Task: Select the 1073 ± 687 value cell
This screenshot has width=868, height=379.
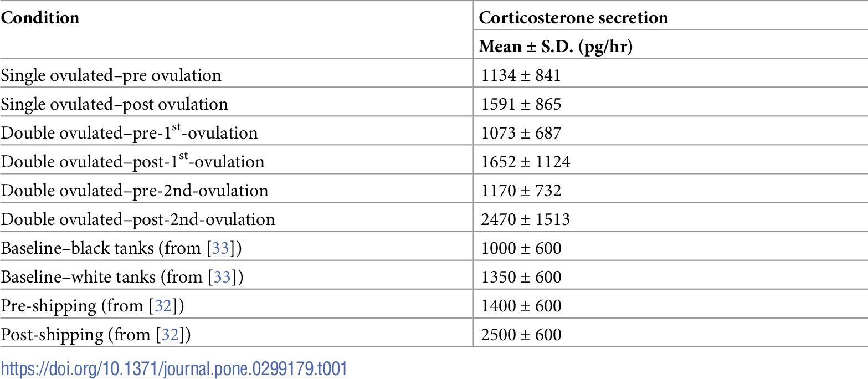Action: tap(521, 134)
